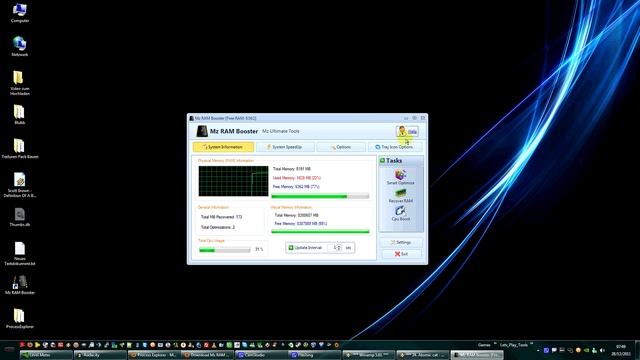Click the physical memory usage bar
This screenshot has height=360, width=640.
click(320, 196)
